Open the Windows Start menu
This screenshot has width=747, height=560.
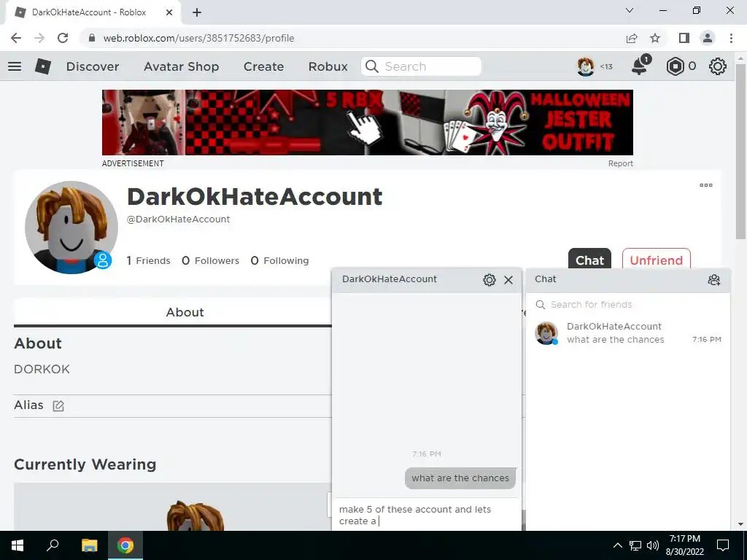click(18, 545)
